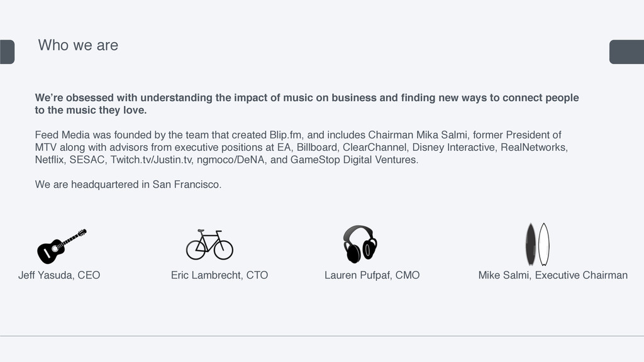Click the 'GameStop Digital Ventures' text
Viewport: 644px width, 362px height.
click(x=353, y=160)
